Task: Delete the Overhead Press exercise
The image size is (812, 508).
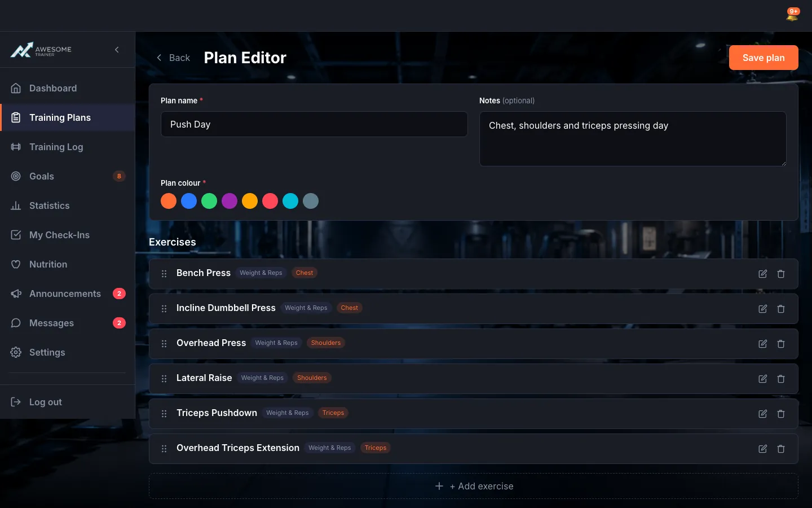Action: coord(781,344)
